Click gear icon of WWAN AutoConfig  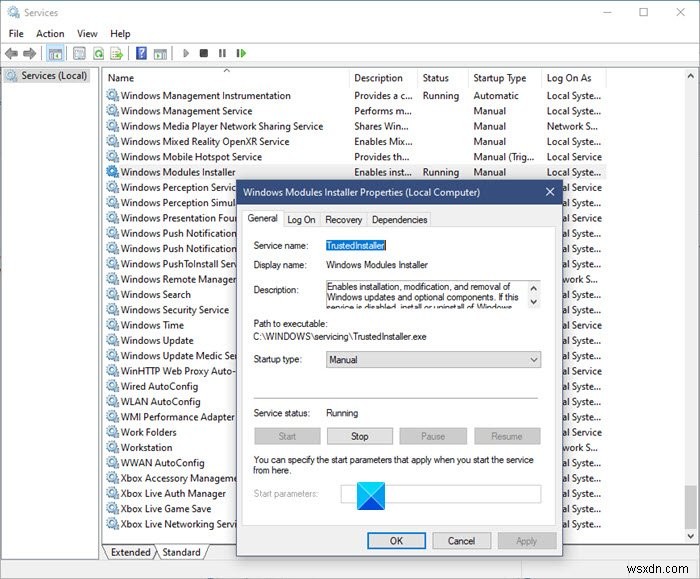(x=112, y=462)
